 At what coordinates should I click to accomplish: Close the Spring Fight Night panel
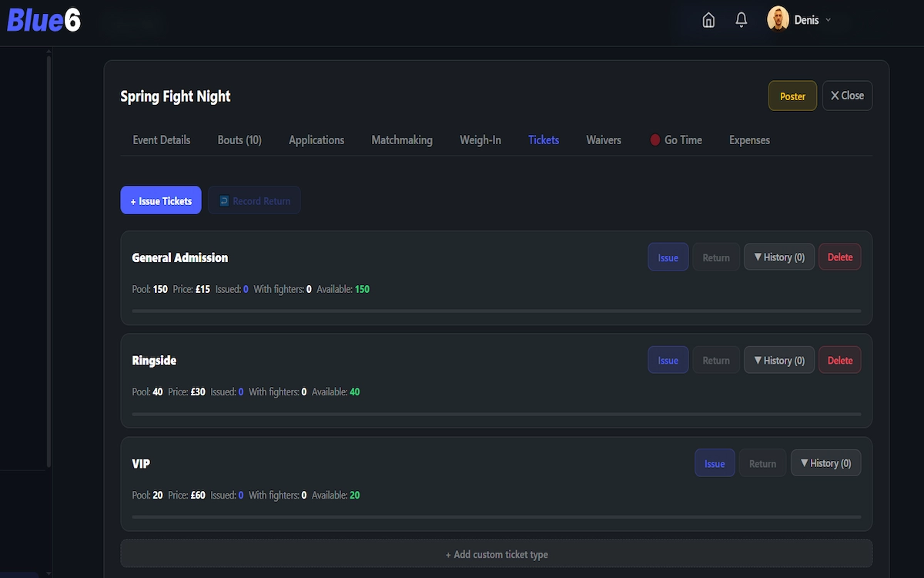[x=847, y=96]
